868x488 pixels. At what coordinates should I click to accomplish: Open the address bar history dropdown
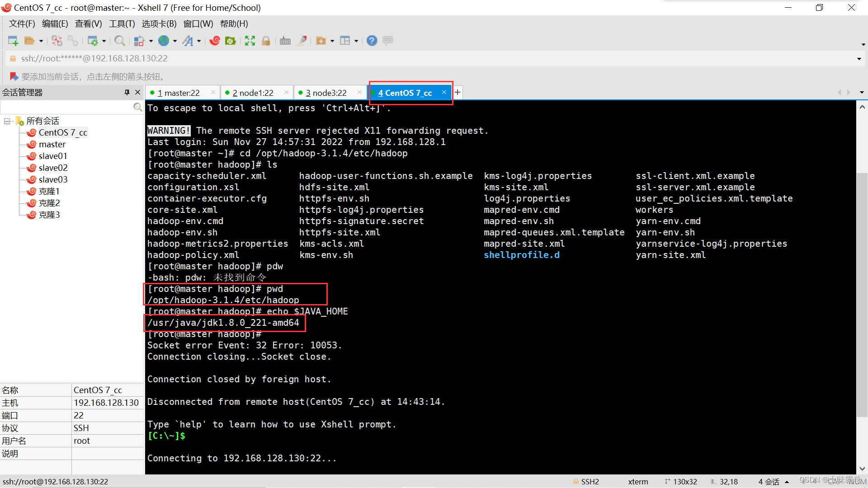858,58
